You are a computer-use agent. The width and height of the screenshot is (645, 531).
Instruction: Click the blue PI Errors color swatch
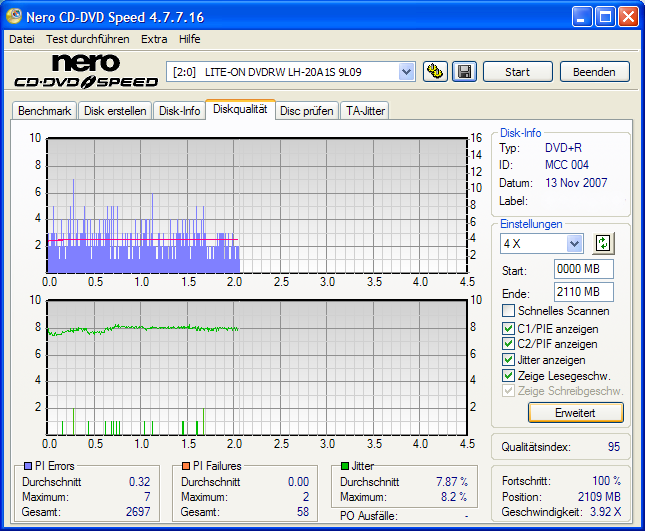coord(26,466)
